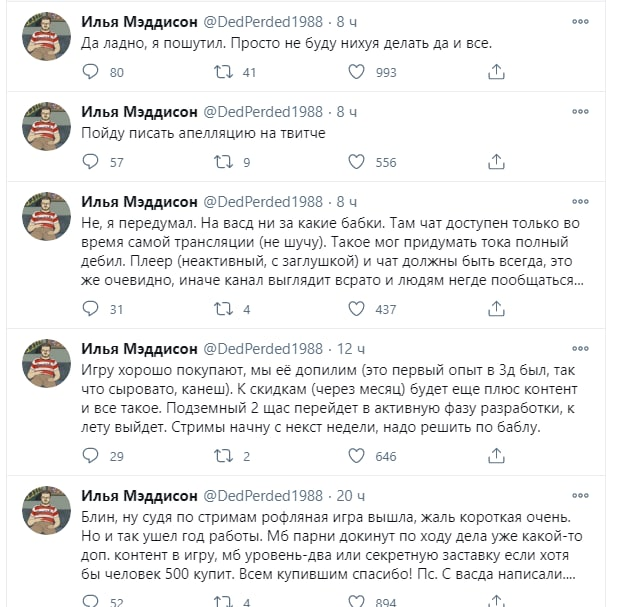The image size is (626, 607).
Task: Share the 'Игру хорошо покупают' tweet
Action: pos(496,456)
